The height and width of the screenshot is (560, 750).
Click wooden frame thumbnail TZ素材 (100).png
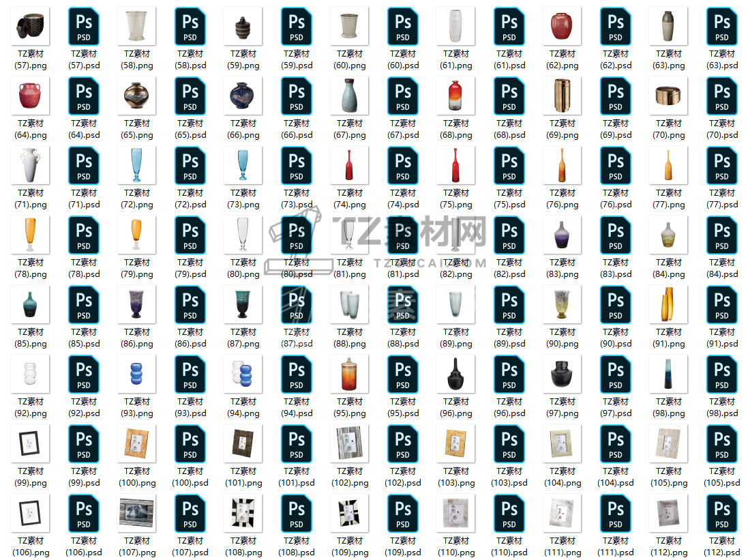tap(137, 443)
